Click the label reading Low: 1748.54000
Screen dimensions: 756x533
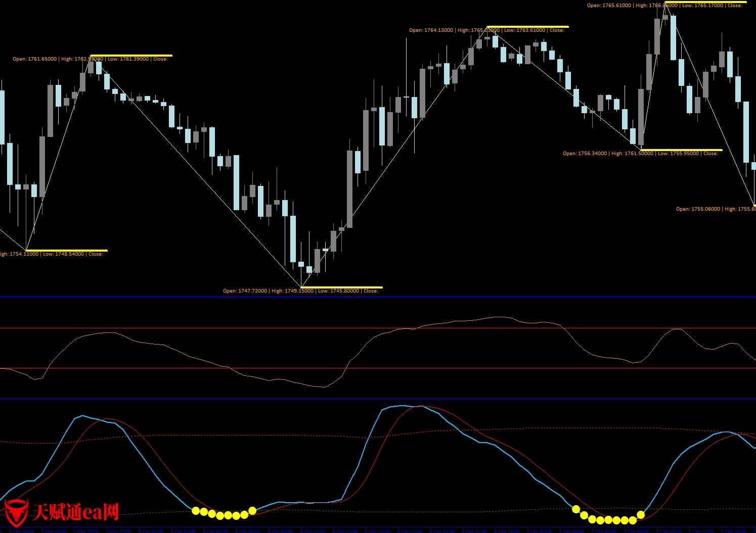pos(64,254)
